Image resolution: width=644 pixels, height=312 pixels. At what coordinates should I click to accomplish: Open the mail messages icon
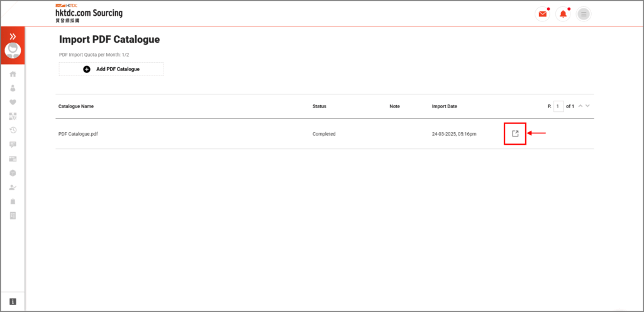coord(542,14)
